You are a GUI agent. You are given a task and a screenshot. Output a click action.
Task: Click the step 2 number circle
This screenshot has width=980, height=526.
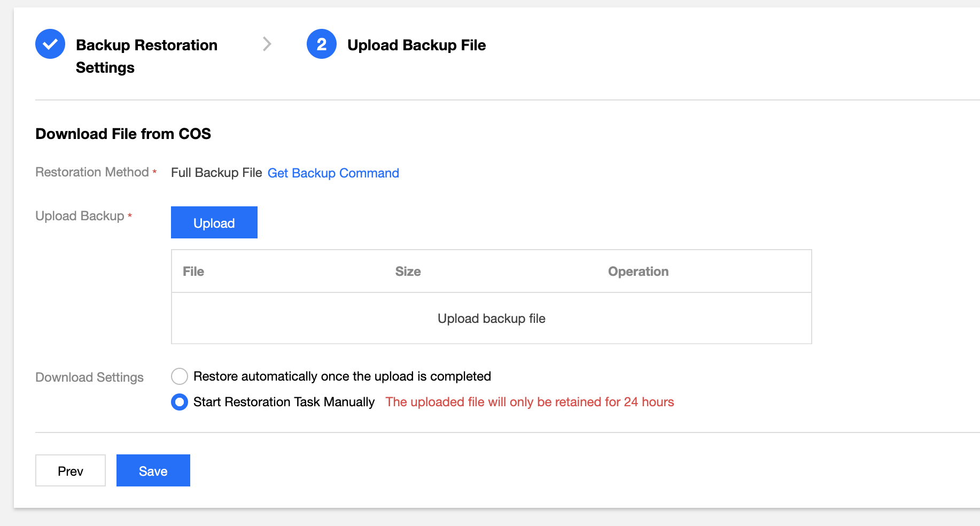tap(321, 44)
